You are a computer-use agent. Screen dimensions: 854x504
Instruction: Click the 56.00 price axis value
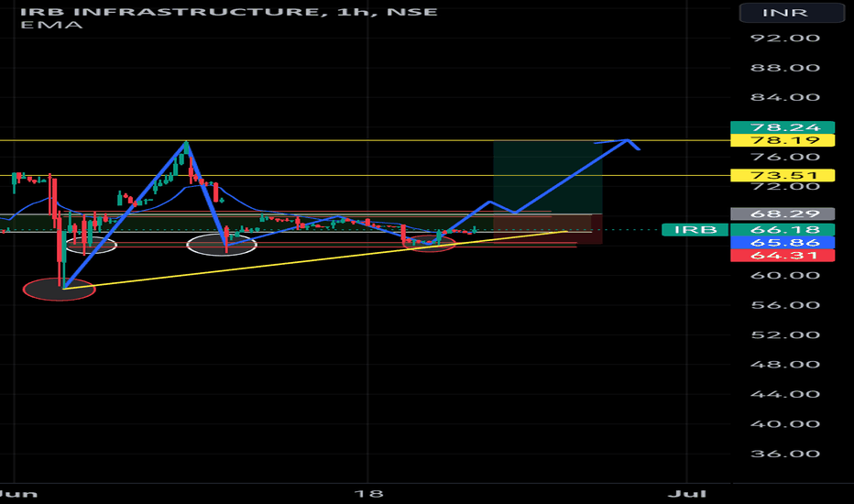785,305
